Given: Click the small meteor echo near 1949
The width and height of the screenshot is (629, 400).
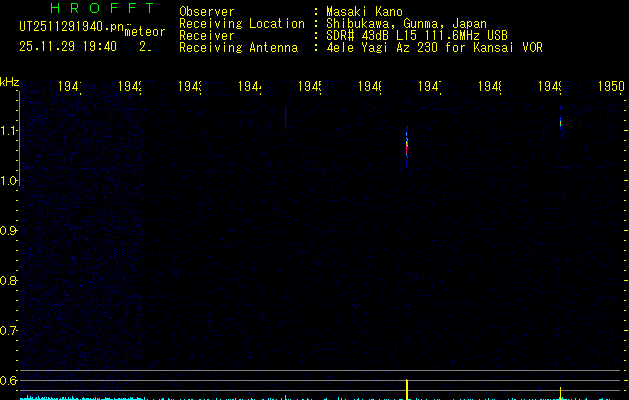Looking at the screenshot, I should [560, 122].
